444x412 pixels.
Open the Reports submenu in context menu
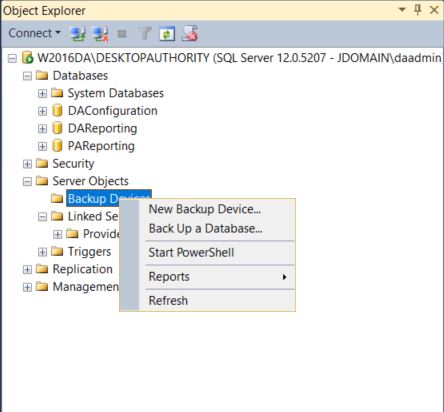click(x=217, y=277)
